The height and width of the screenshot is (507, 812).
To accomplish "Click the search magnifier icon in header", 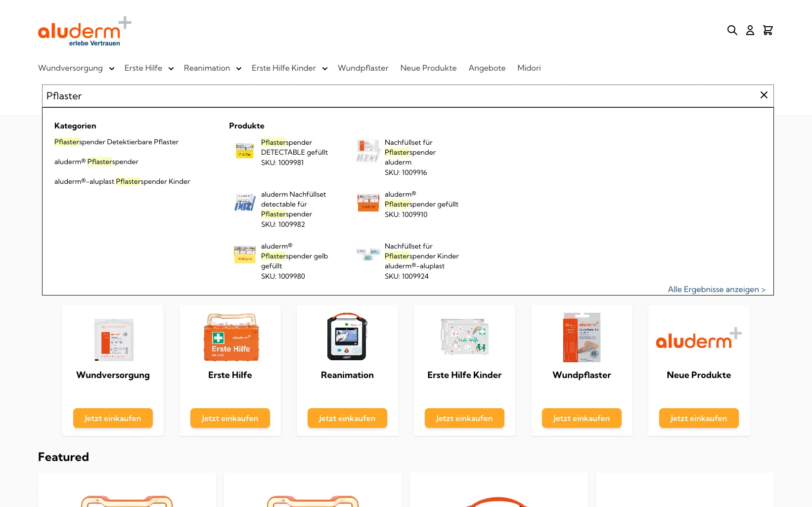I will click(x=732, y=30).
